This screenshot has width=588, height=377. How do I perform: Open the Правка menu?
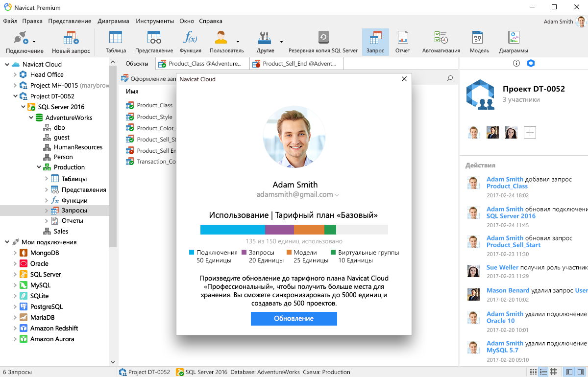point(32,21)
